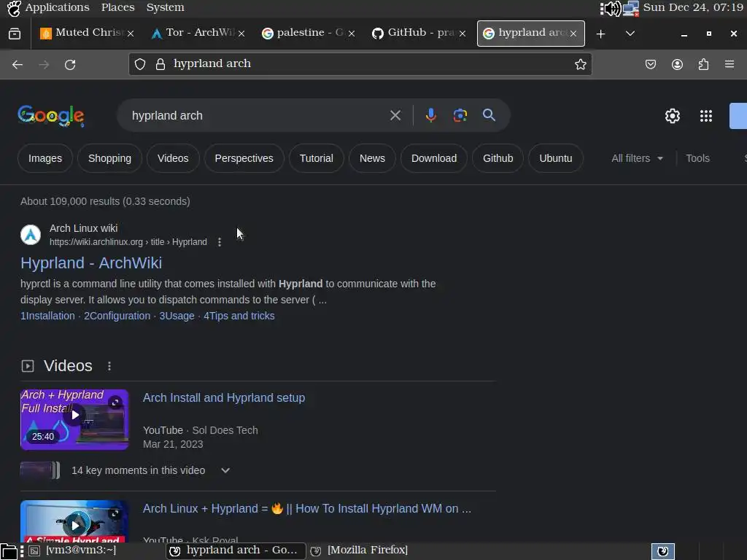Screen dimensions: 747x560
Task: Apply the Download filter chip
Action: point(434,158)
